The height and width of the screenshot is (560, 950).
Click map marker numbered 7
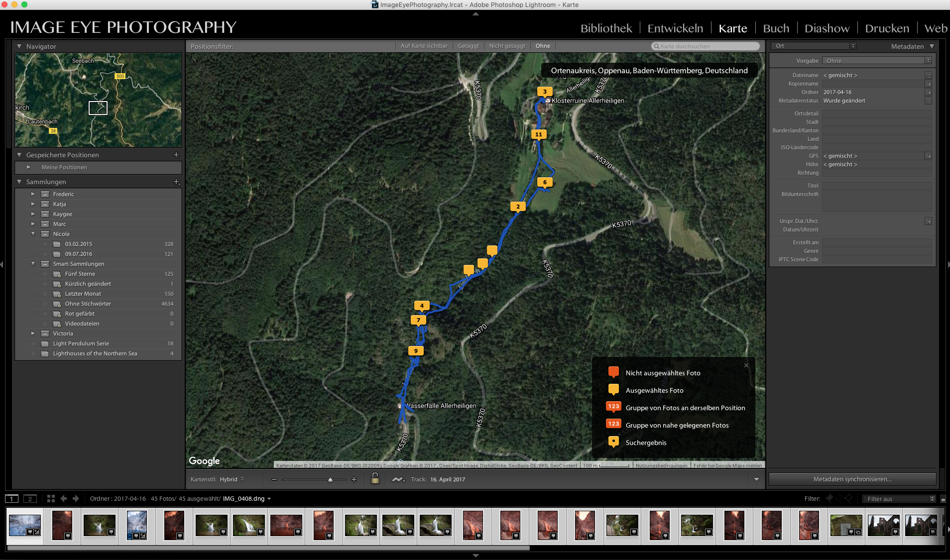pyautogui.click(x=418, y=321)
